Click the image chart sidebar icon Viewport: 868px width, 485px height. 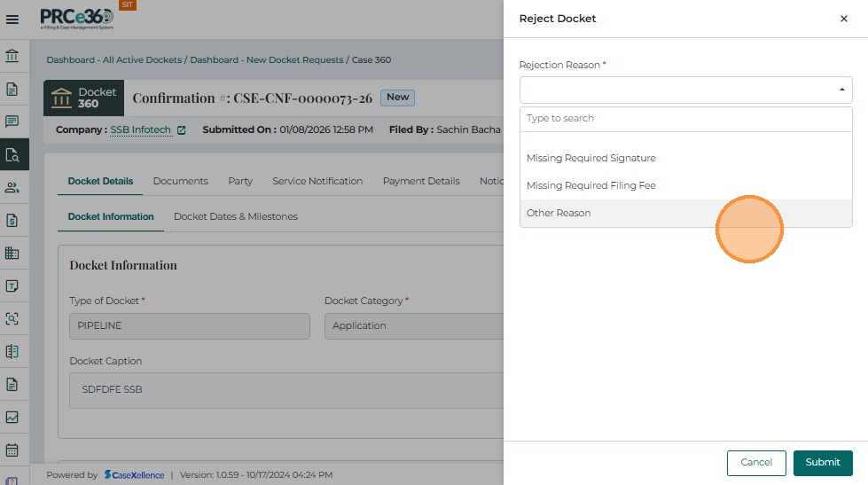[x=12, y=417]
